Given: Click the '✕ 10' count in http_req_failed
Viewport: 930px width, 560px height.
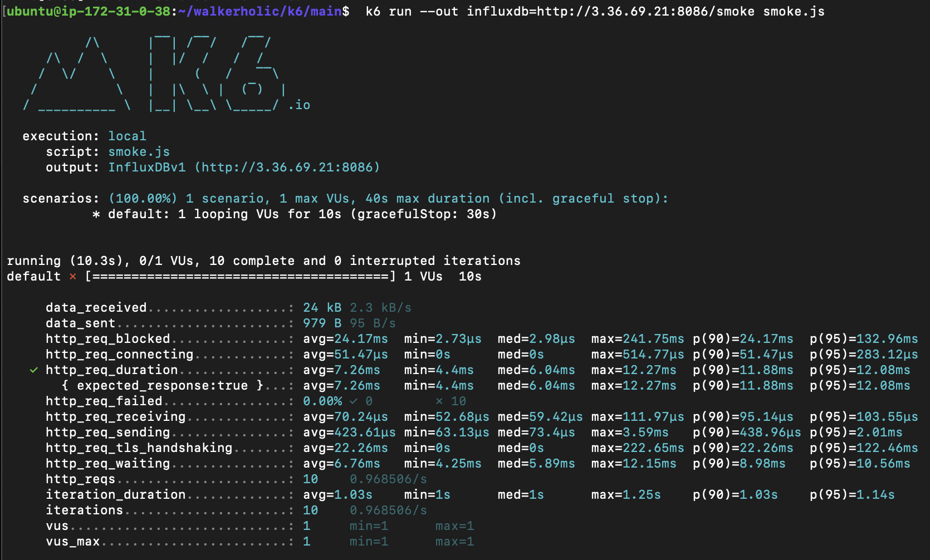Looking at the screenshot, I should 451,401.
